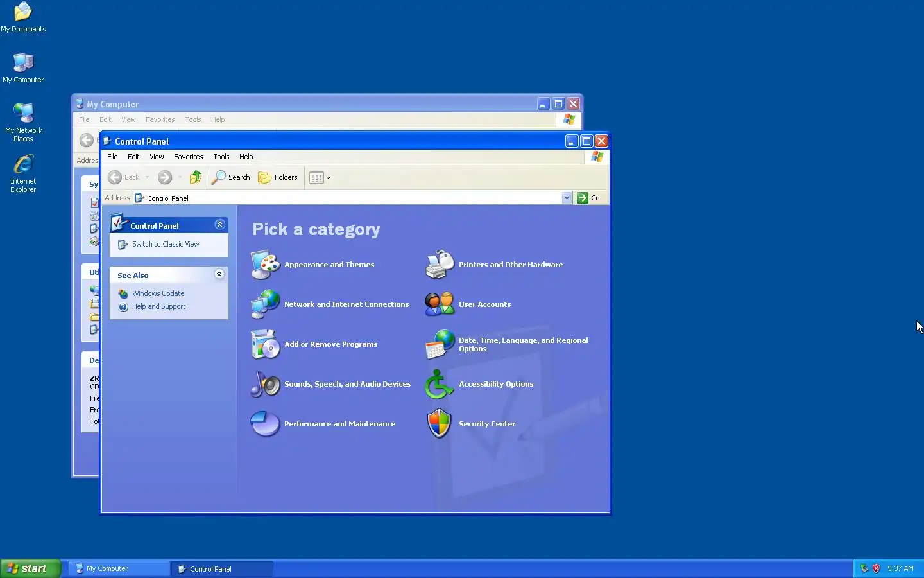The height and width of the screenshot is (578, 924).
Task: Click the taskbar clock showing 5:37 AM
Action: 900,568
